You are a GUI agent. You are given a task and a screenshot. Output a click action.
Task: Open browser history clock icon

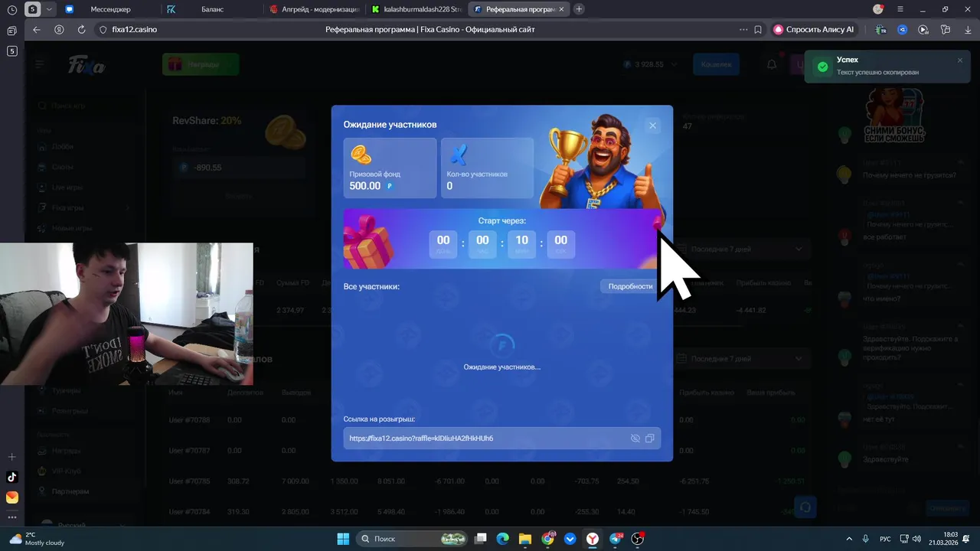(x=11, y=9)
